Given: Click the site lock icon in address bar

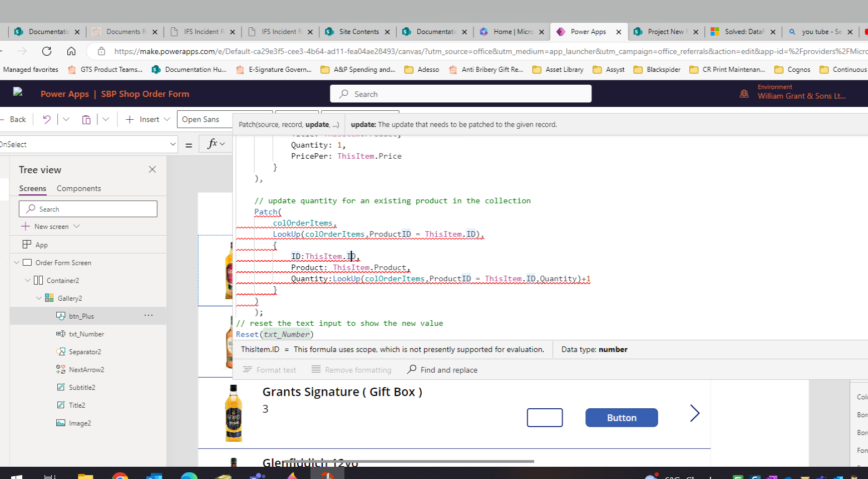Looking at the screenshot, I should coord(101,51).
